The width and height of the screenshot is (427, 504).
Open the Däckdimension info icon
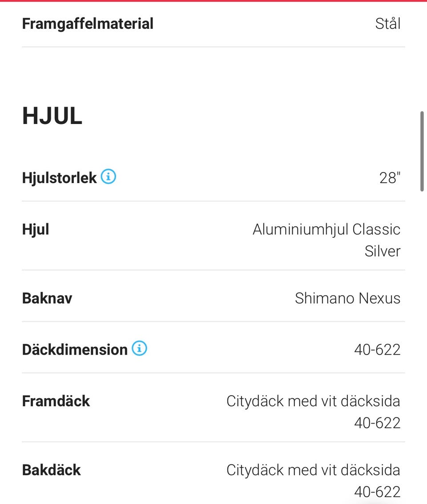(139, 348)
